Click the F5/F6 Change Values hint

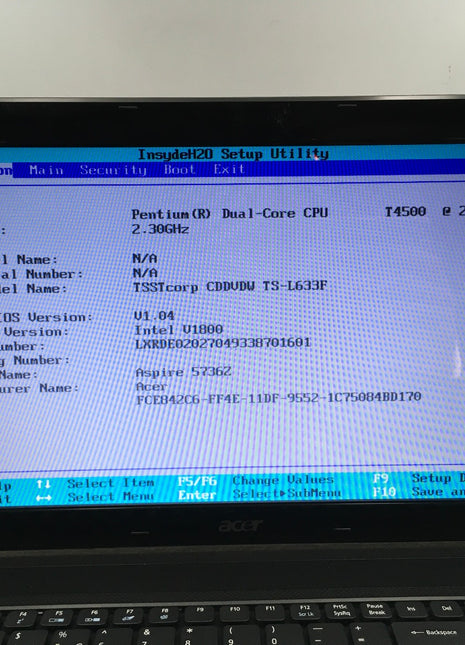[256, 480]
